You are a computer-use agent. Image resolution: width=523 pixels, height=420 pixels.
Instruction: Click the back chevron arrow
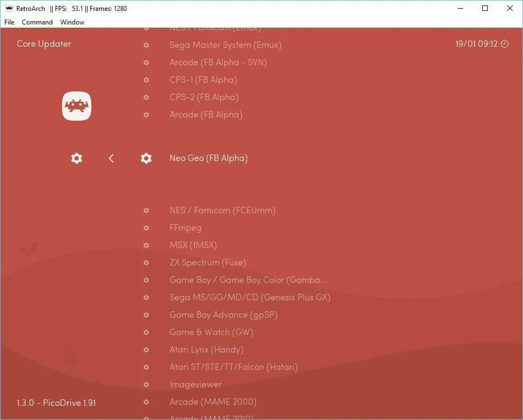point(111,158)
